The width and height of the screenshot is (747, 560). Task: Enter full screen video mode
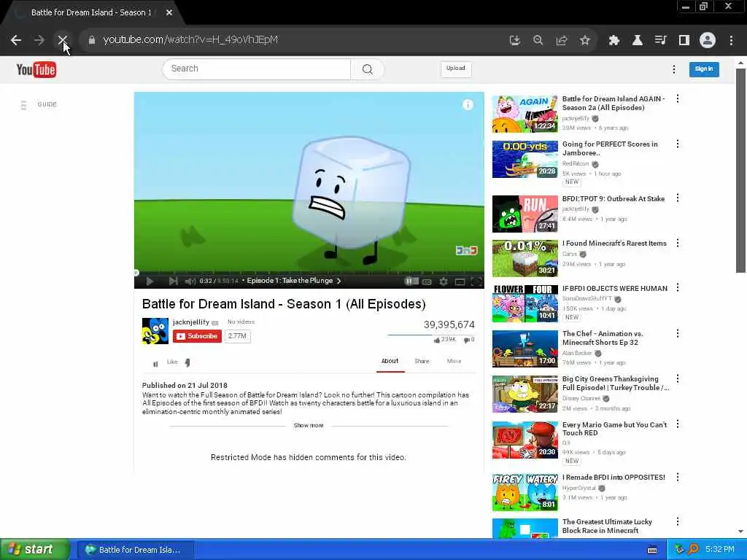coord(476,282)
